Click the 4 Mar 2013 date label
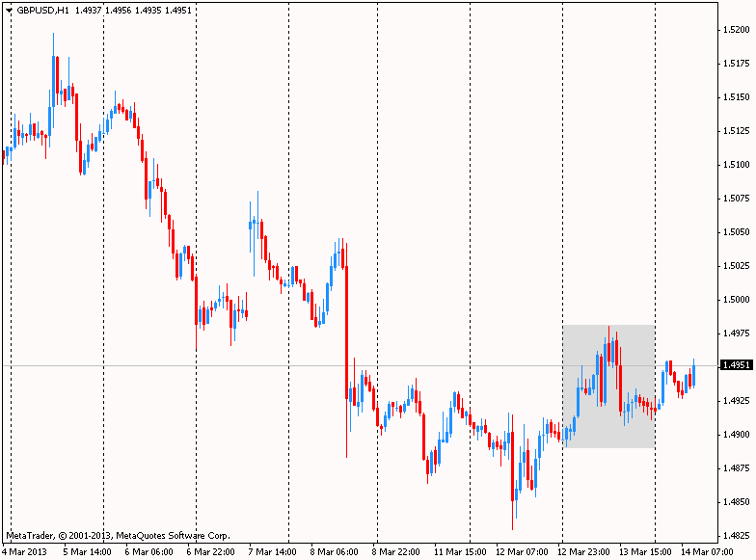The width and height of the screenshot is (756, 560). [x=24, y=551]
